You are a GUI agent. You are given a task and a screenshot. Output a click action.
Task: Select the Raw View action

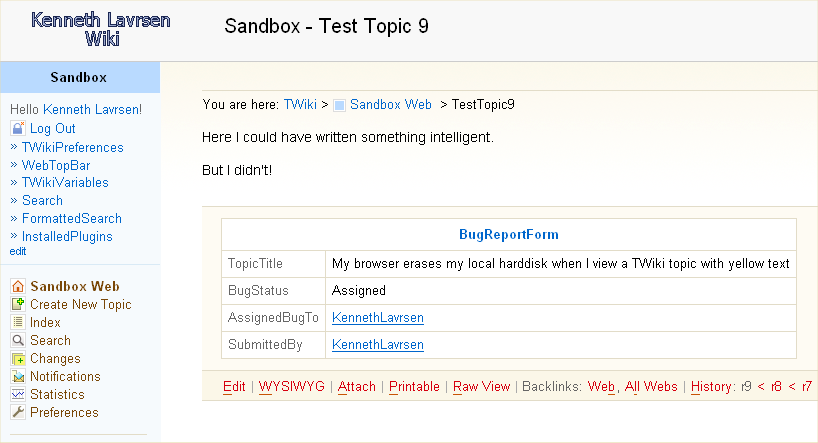pos(481,386)
